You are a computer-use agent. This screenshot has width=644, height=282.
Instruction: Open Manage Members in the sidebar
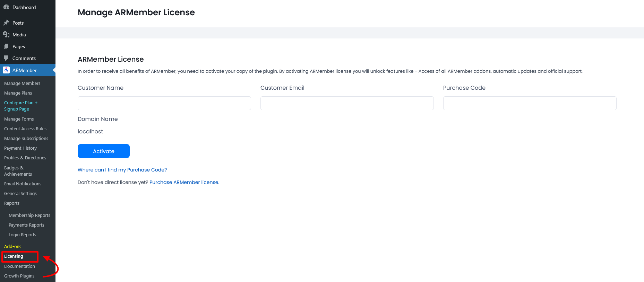[22, 83]
